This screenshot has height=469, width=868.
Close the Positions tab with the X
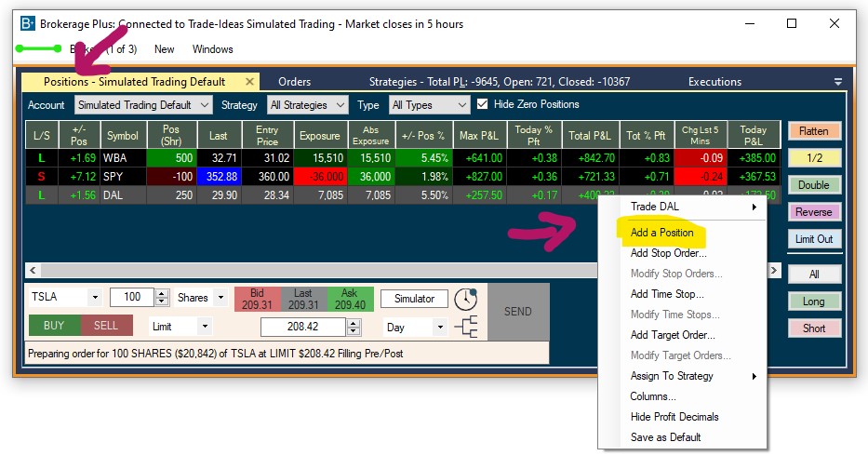[x=249, y=82]
